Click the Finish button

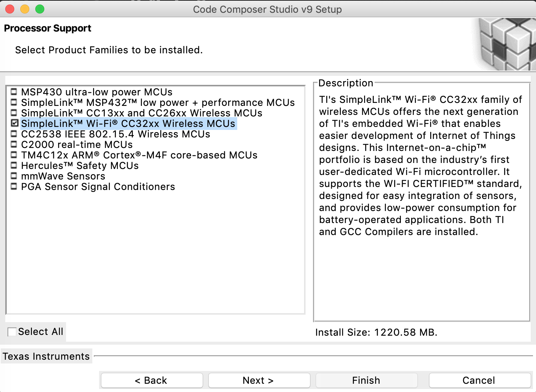[x=367, y=380]
